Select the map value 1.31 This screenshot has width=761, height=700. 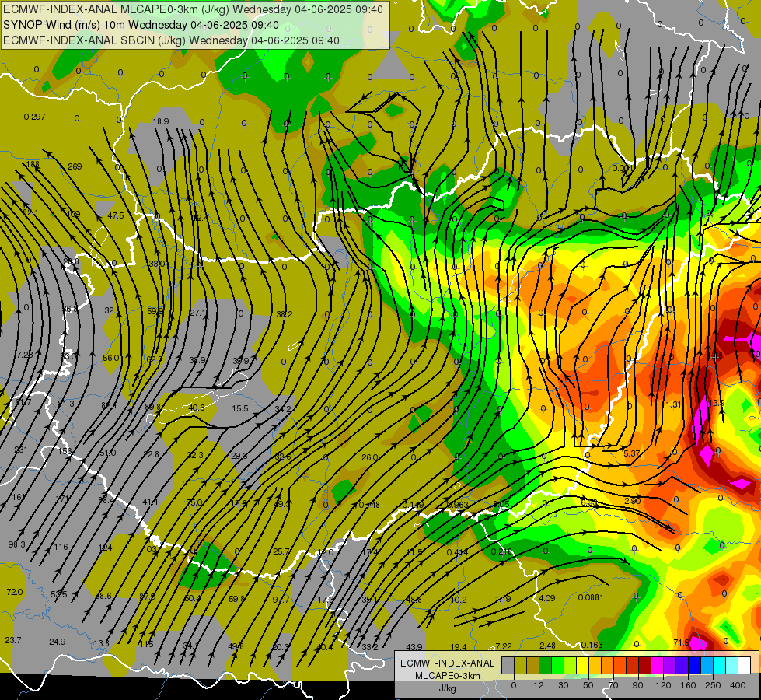(673, 404)
